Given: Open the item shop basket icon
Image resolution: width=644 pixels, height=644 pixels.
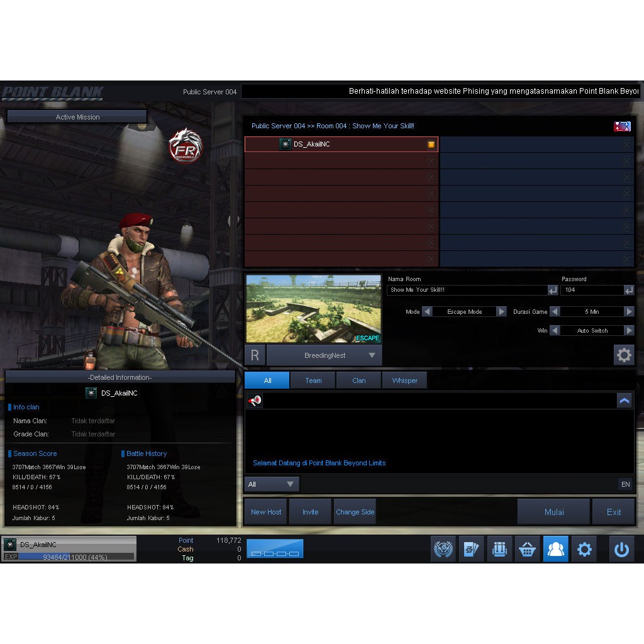Looking at the screenshot, I should click(x=528, y=548).
